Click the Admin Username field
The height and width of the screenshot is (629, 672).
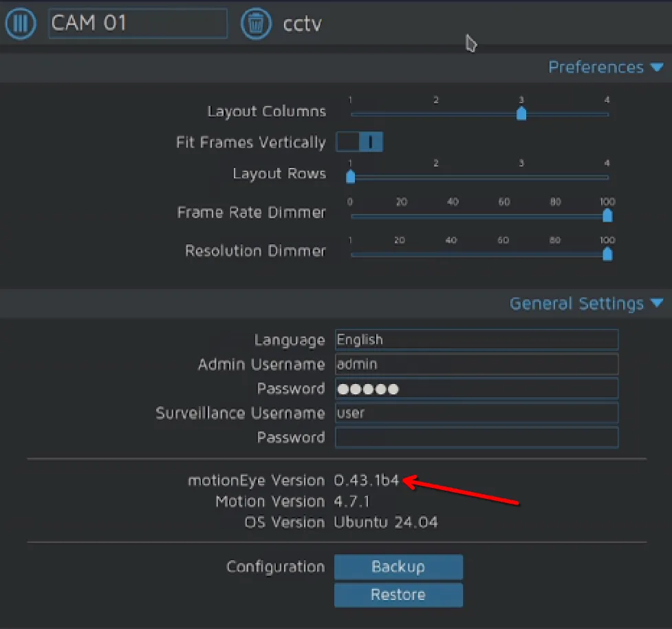pyautogui.click(x=477, y=364)
